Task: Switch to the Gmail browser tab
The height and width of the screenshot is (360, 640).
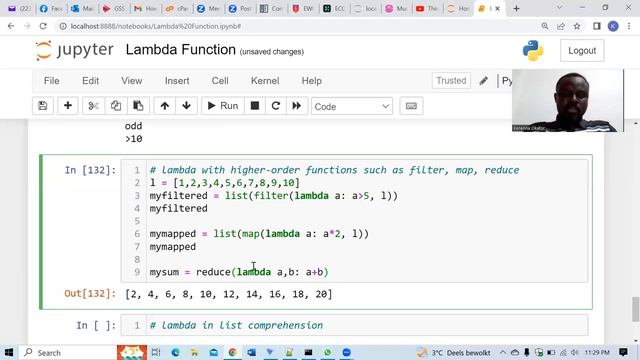Action: [145, 8]
